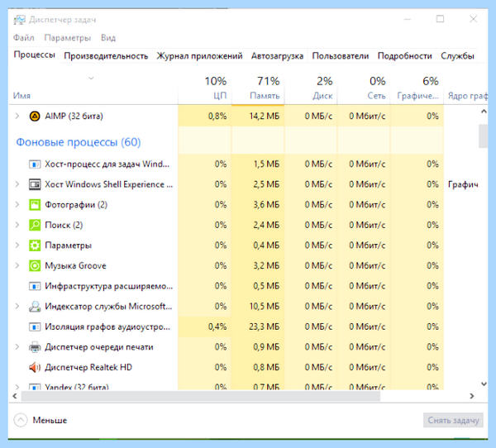Image resolution: width=496 pixels, height=448 pixels.
Task: Click the horizontal scrollbar thumb
Action: coord(201,396)
